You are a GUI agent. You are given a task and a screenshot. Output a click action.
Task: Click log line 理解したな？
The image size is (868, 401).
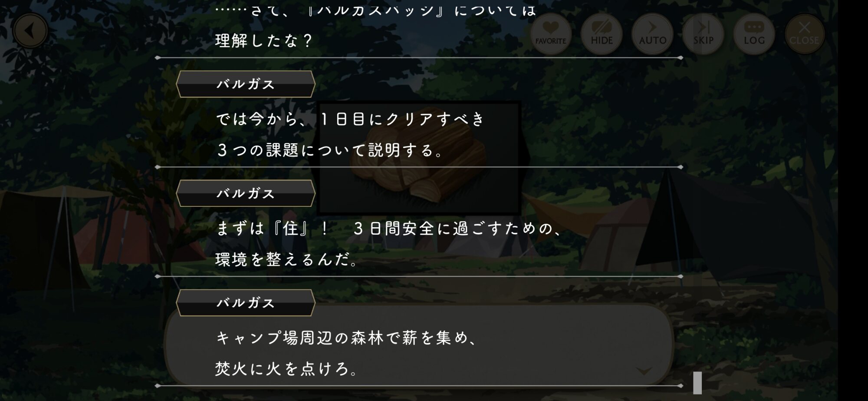click(264, 41)
